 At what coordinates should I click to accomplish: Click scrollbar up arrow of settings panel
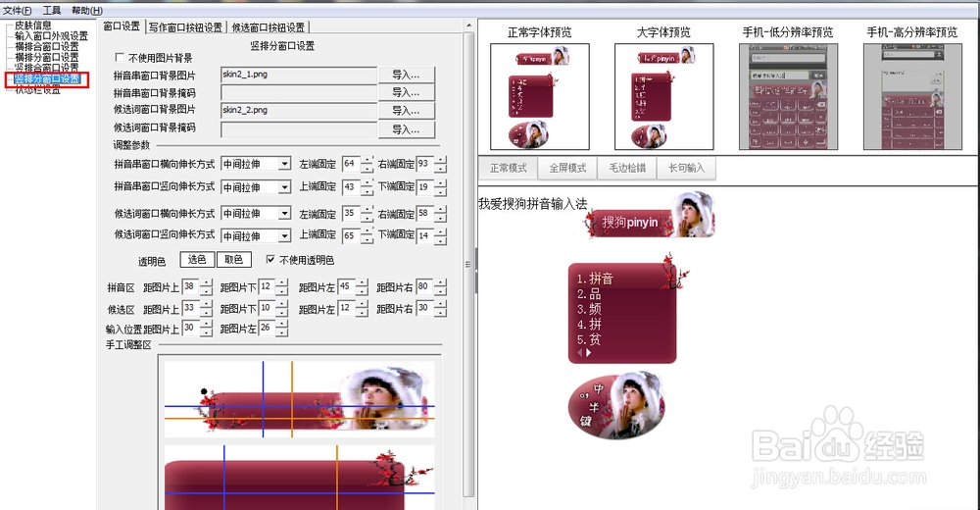click(x=468, y=25)
